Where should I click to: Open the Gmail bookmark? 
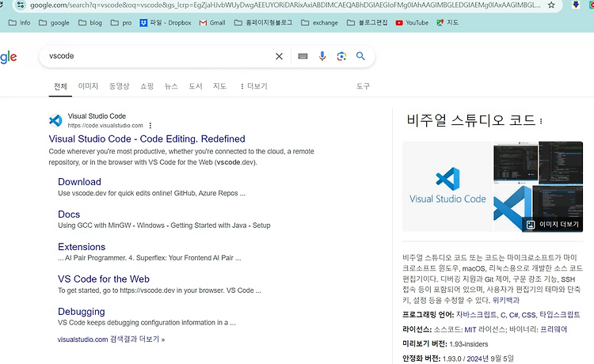coord(212,23)
